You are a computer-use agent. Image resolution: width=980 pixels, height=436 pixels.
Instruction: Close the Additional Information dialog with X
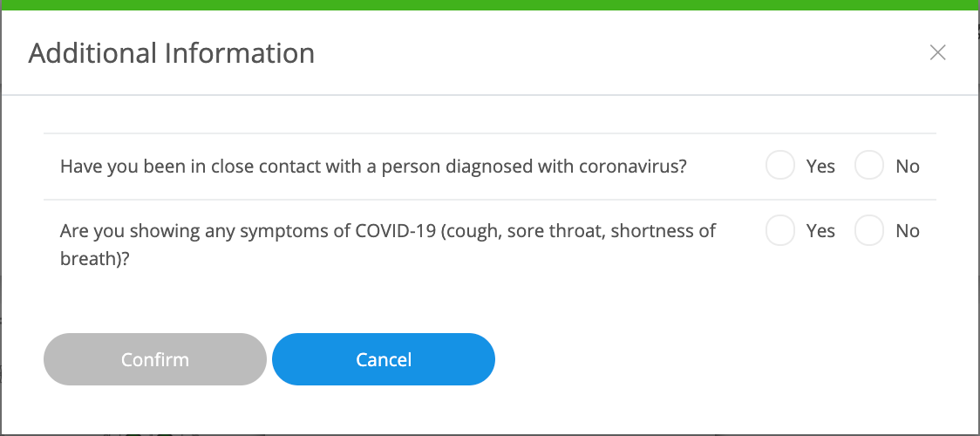[937, 52]
